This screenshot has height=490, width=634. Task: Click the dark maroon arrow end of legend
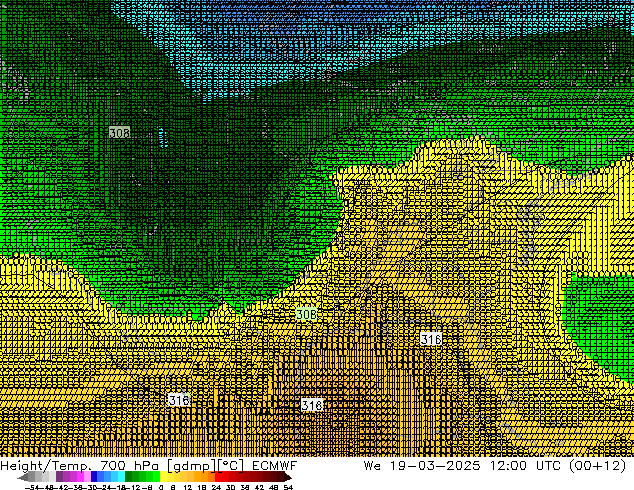point(288,477)
